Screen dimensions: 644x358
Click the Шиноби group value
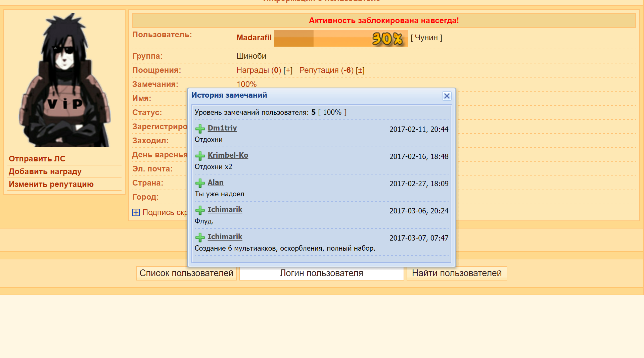251,56
